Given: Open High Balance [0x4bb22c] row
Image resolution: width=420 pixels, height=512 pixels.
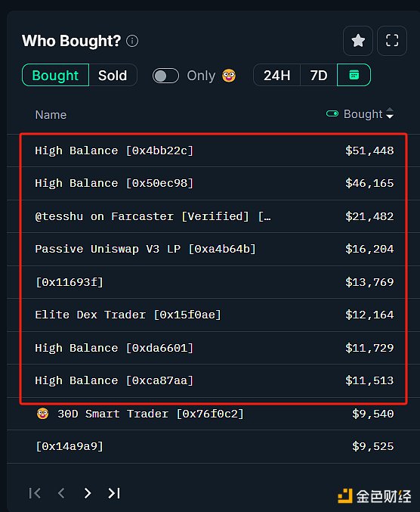Looking at the screenshot, I should tap(214, 150).
